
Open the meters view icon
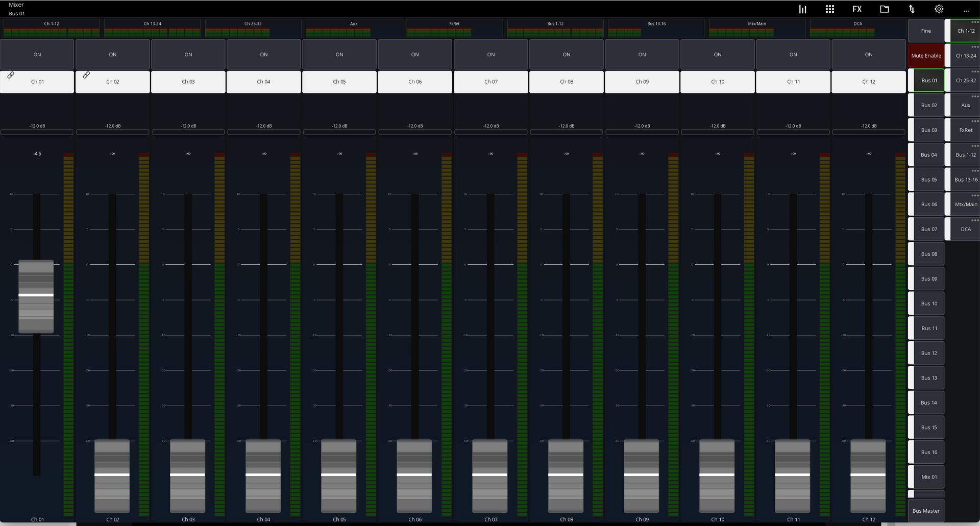tap(802, 9)
